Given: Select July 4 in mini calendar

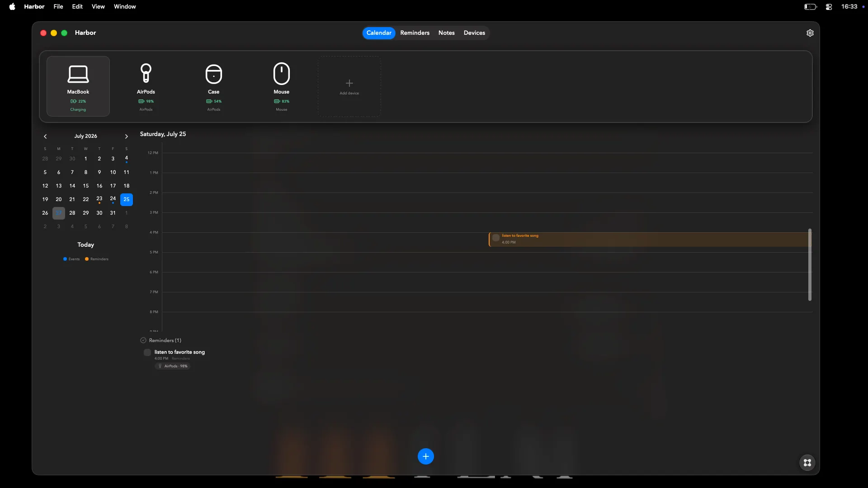Looking at the screenshot, I should tap(127, 159).
